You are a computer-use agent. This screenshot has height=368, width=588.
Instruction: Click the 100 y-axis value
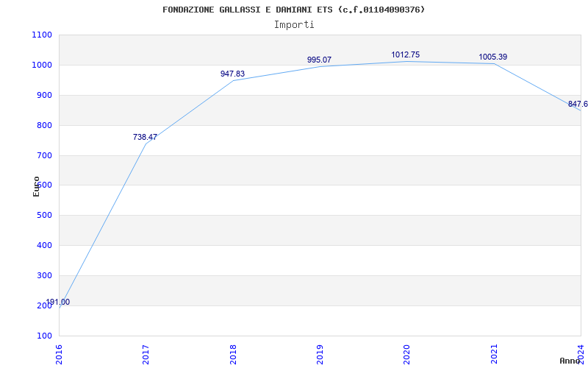click(44, 336)
